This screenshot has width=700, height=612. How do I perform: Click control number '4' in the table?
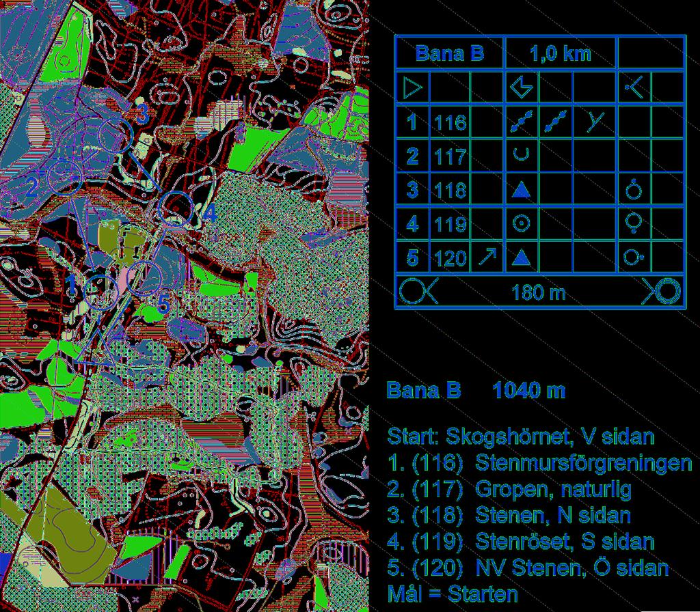412,223
